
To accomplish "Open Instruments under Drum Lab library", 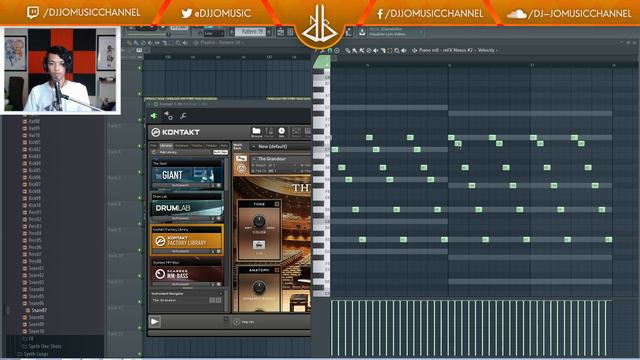I will [180, 218].
